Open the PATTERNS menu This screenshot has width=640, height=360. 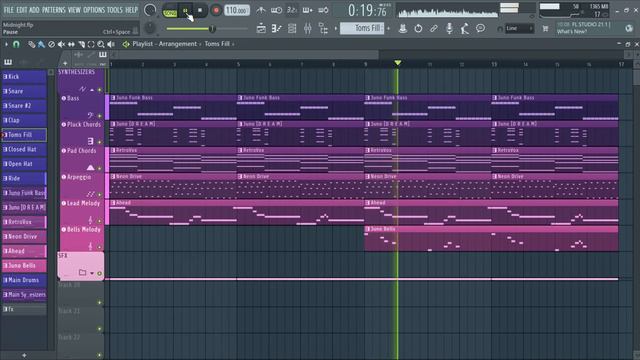tap(54, 10)
